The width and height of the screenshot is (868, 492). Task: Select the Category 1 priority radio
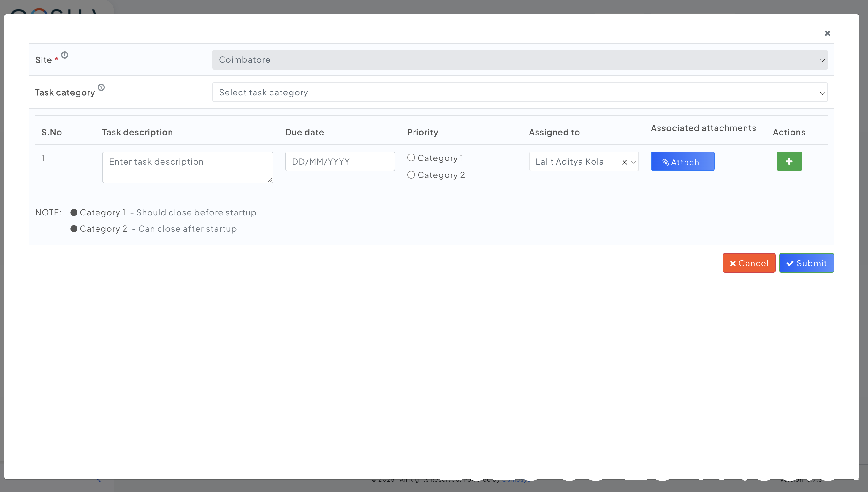[x=411, y=157]
